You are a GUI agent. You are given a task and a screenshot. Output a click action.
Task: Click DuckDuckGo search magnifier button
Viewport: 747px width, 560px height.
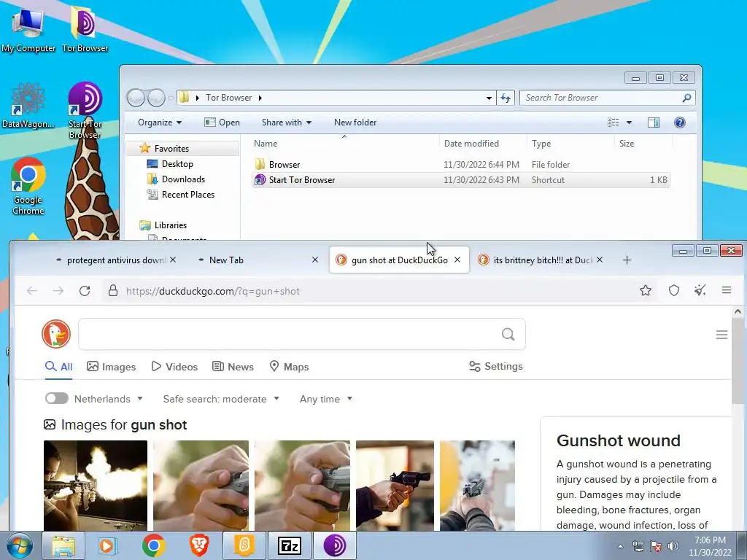(x=508, y=334)
